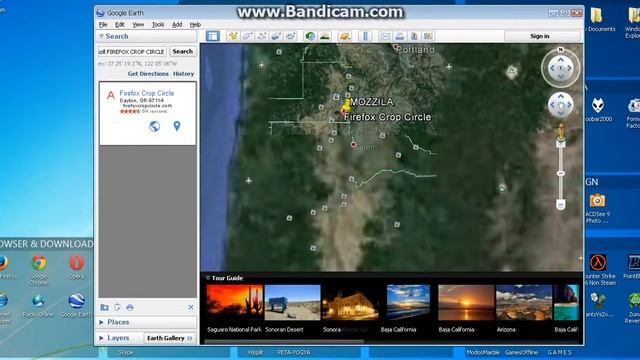Viewport: 640px width, 360px height.
Task: Click the look-up arrow on the compass joystick
Action: coord(560,60)
